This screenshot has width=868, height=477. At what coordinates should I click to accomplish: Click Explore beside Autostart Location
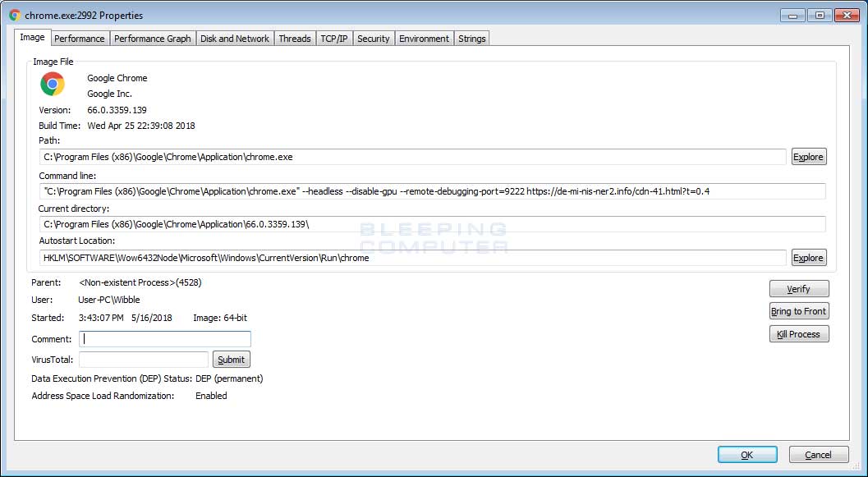808,258
